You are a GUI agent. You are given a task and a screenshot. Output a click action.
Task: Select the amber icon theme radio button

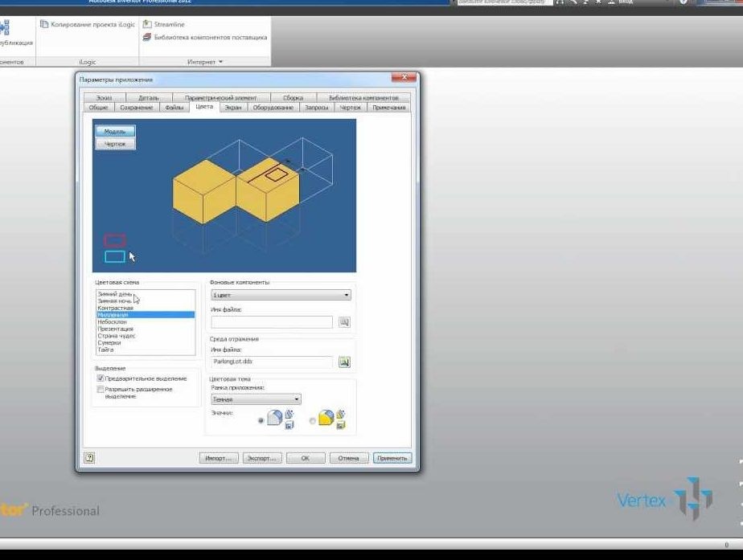(313, 420)
